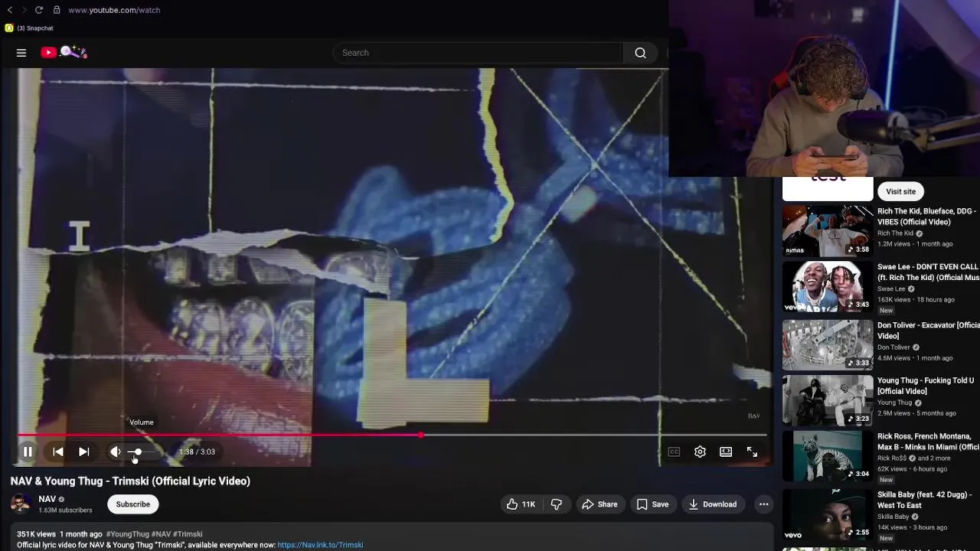Open the YouTube hamburger guide menu
This screenshot has width=980, height=551.
21,53
